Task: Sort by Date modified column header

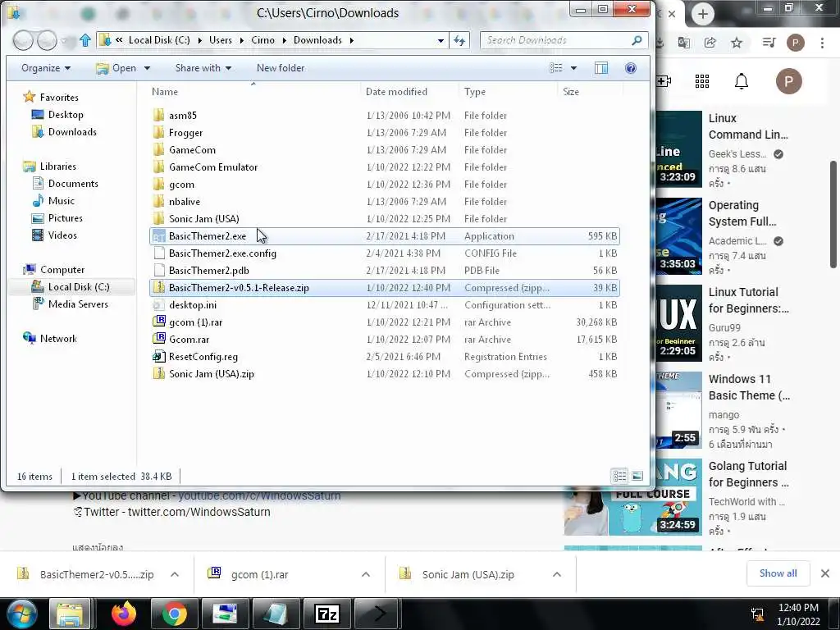Action: coord(396,92)
